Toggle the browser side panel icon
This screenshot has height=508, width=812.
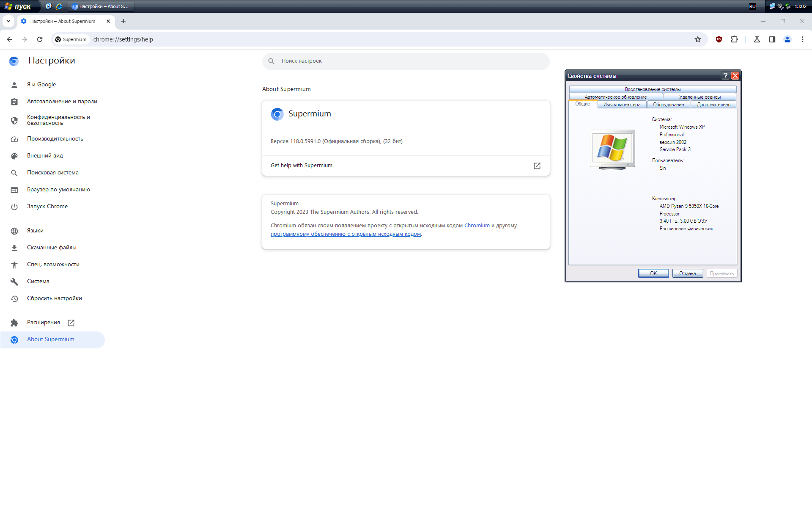772,39
